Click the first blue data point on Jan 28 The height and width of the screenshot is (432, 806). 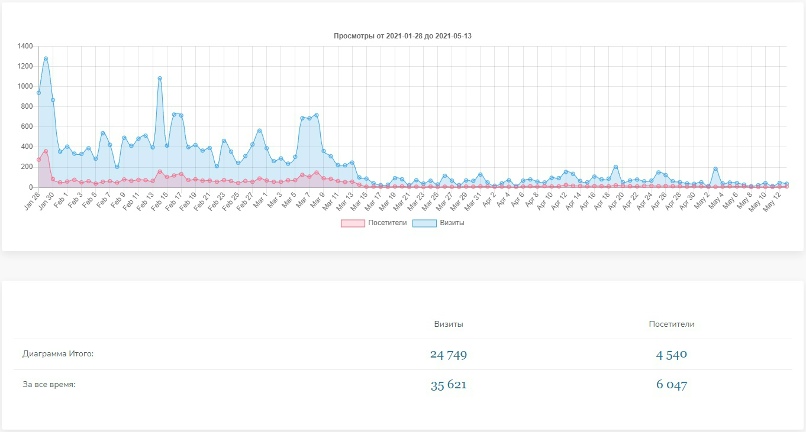(x=39, y=92)
